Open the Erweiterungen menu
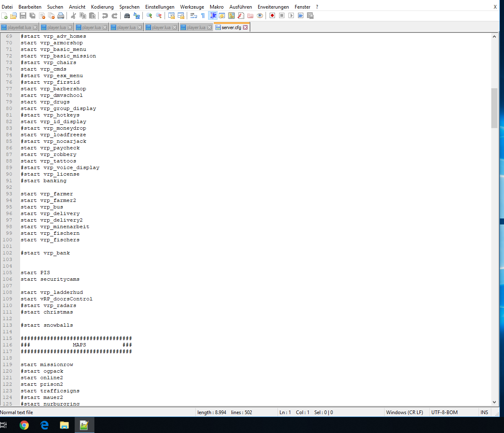Screen dimensions: 504x433 (x=273, y=7)
